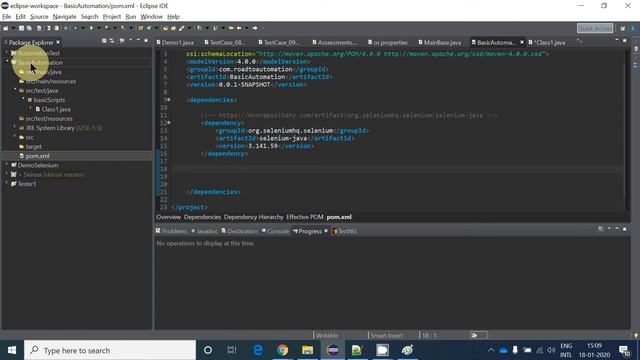Switch to the MainBase.java editor tab

click(439, 42)
